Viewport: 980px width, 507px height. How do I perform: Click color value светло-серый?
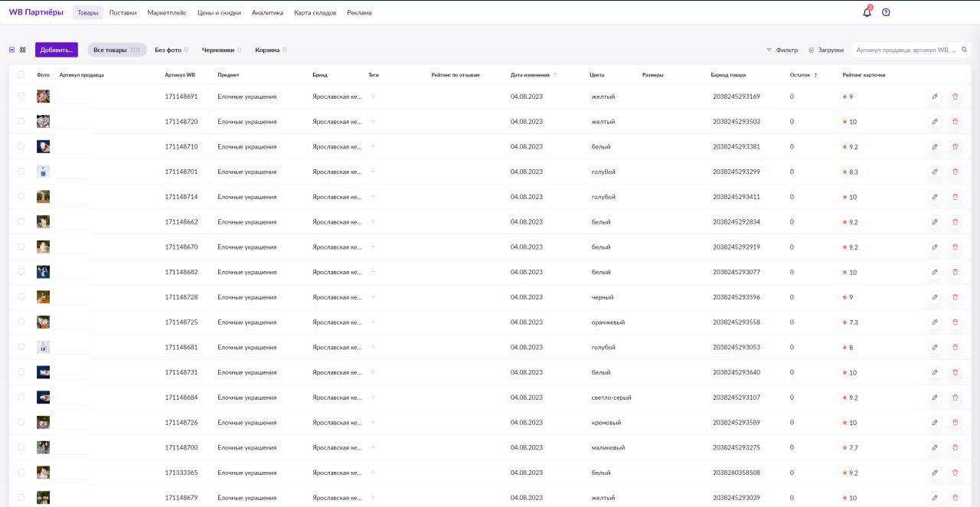[612, 397]
